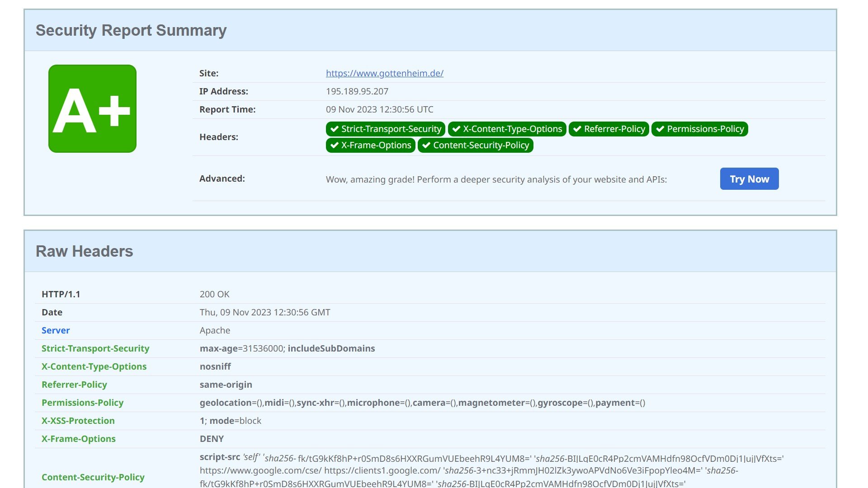Click Content-Security-Policy raw header name
Screen dimensions: 868x488
tap(93, 477)
